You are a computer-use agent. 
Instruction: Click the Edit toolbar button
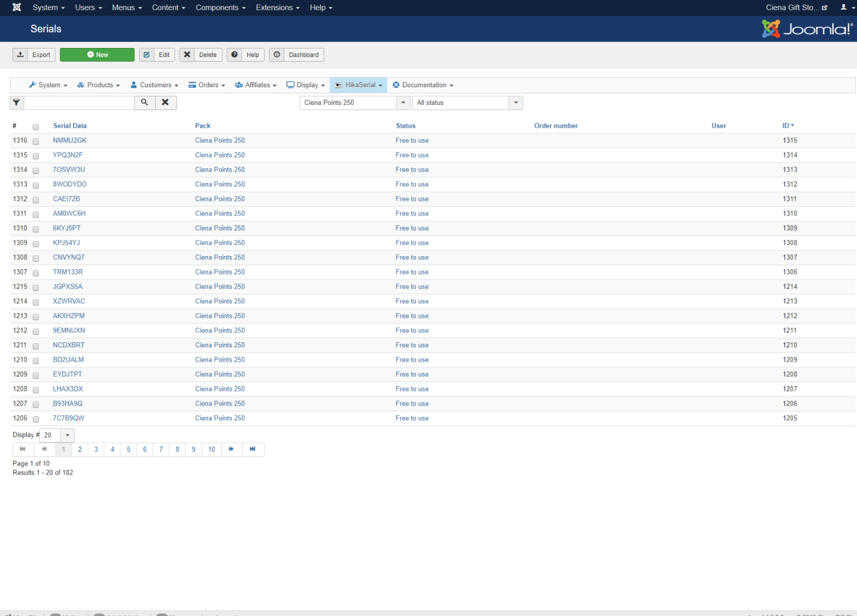click(x=157, y=55)
